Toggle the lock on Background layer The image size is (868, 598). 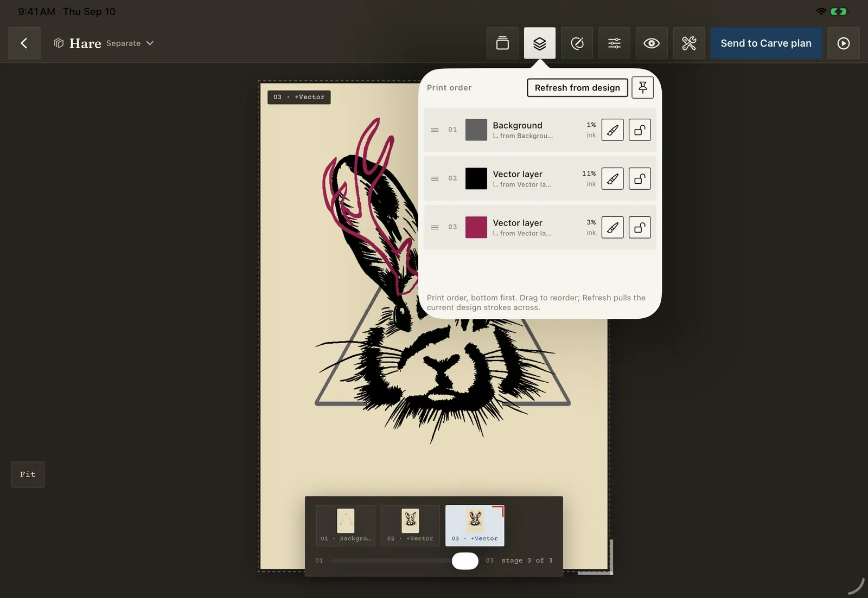[640, 130]
